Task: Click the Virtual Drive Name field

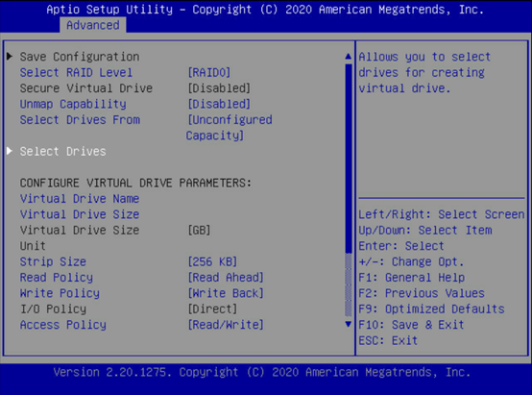Action: [80, 199]
